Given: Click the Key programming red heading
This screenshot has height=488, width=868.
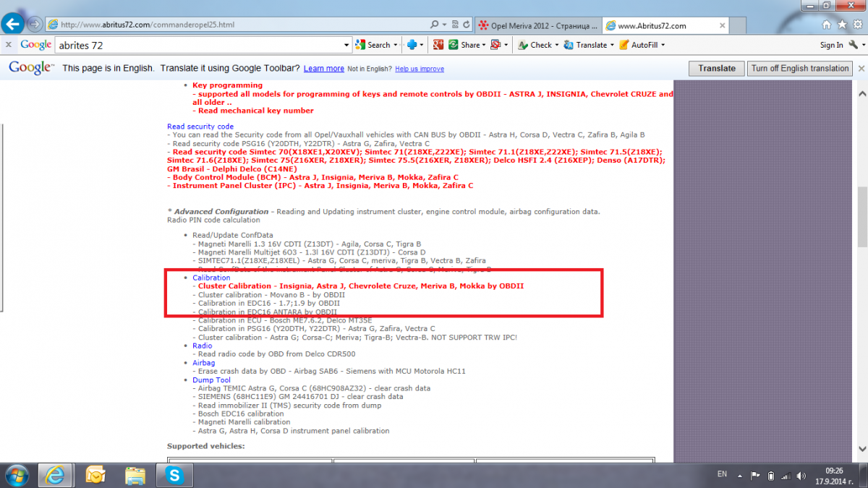Looking at the screenshot, I should click(x=228, y=85).
